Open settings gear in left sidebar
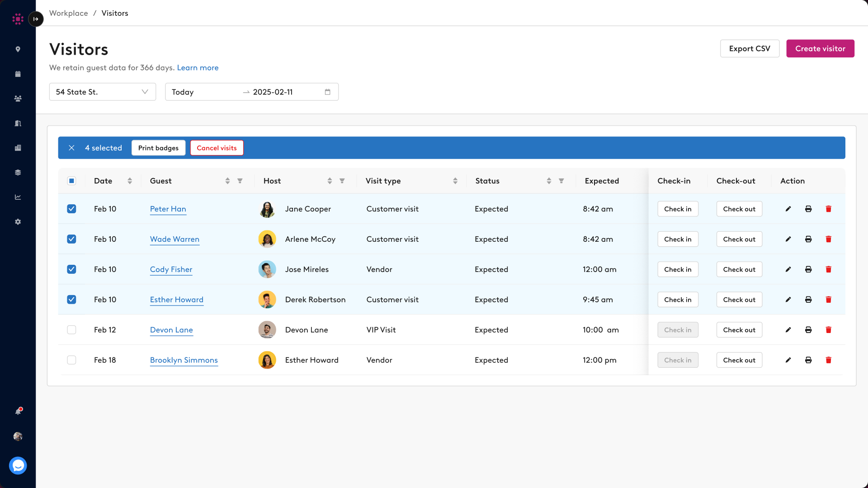868x488 pixels. coord(18,222)
